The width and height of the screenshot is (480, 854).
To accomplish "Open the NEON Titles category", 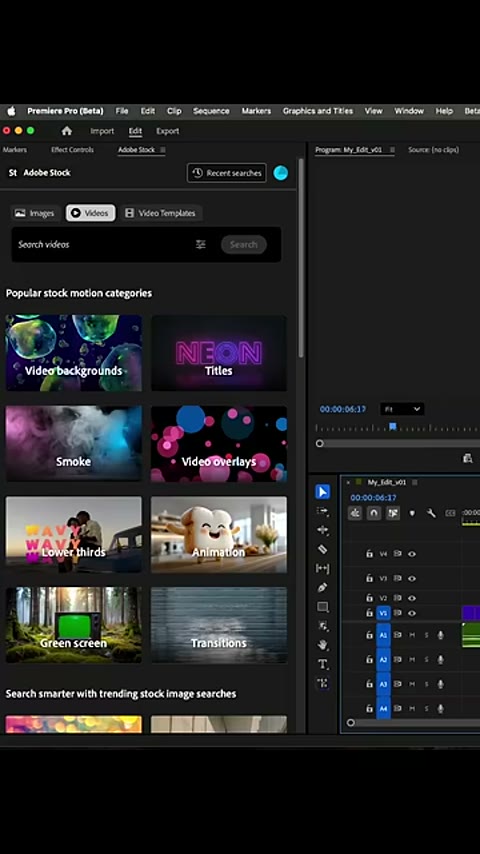I will 218,353.
